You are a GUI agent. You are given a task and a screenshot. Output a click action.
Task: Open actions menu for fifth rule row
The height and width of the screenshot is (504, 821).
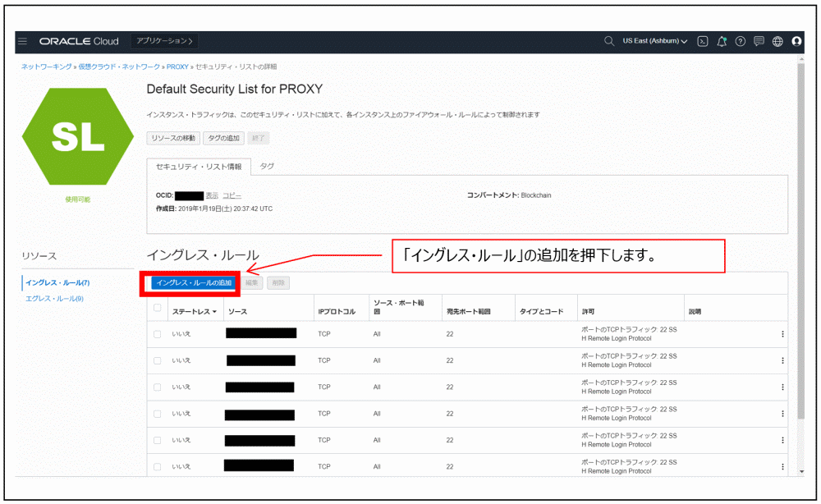[782, 440]
